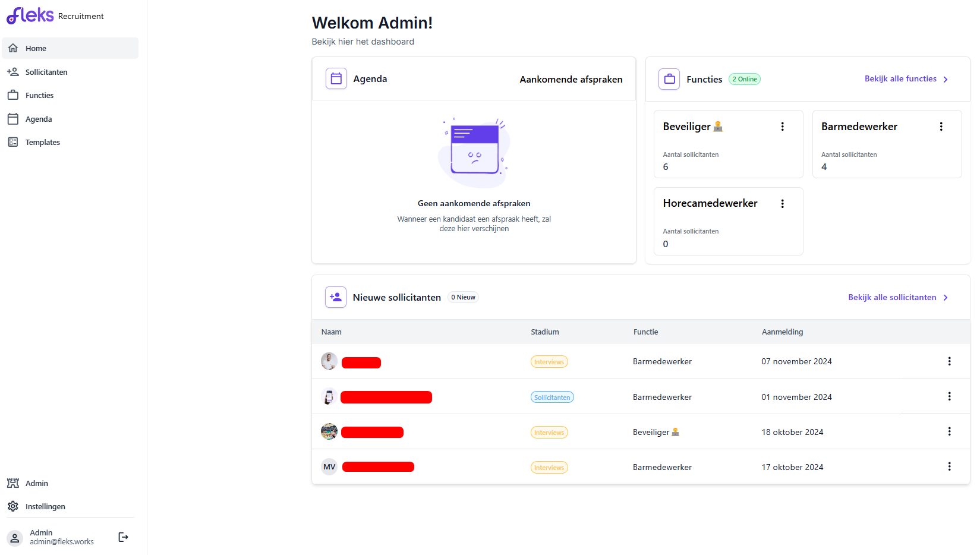980x555 pixels.
Task: Click the Nieuwe sollicitanten add-person icon
Action: tap(335, 297)
